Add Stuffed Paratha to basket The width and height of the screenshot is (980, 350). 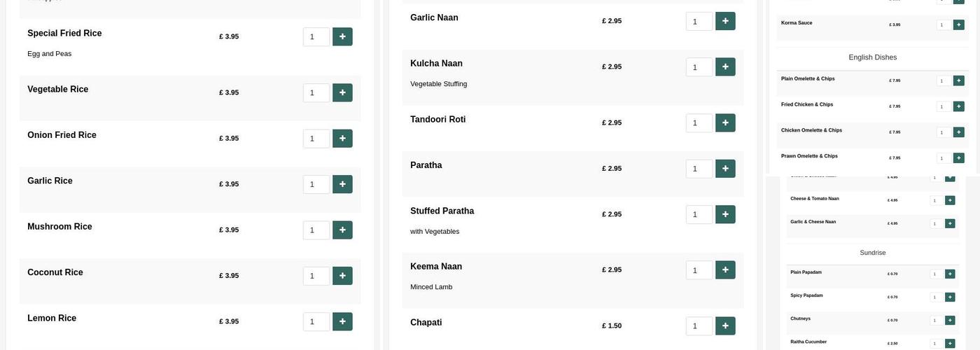pyautogui.click(x=725, y=214)
